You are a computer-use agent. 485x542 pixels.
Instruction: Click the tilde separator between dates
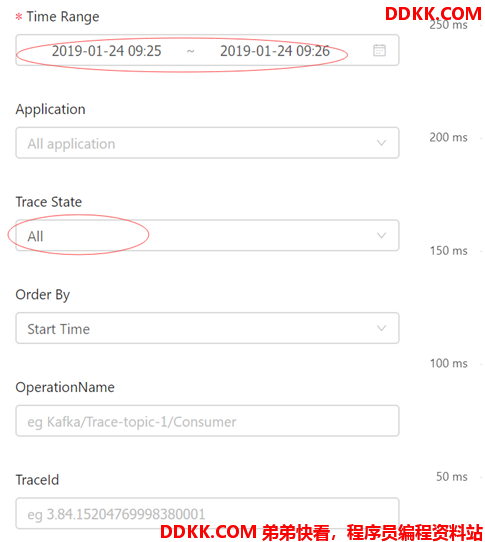pyautogui.click(x=190, y=51)
